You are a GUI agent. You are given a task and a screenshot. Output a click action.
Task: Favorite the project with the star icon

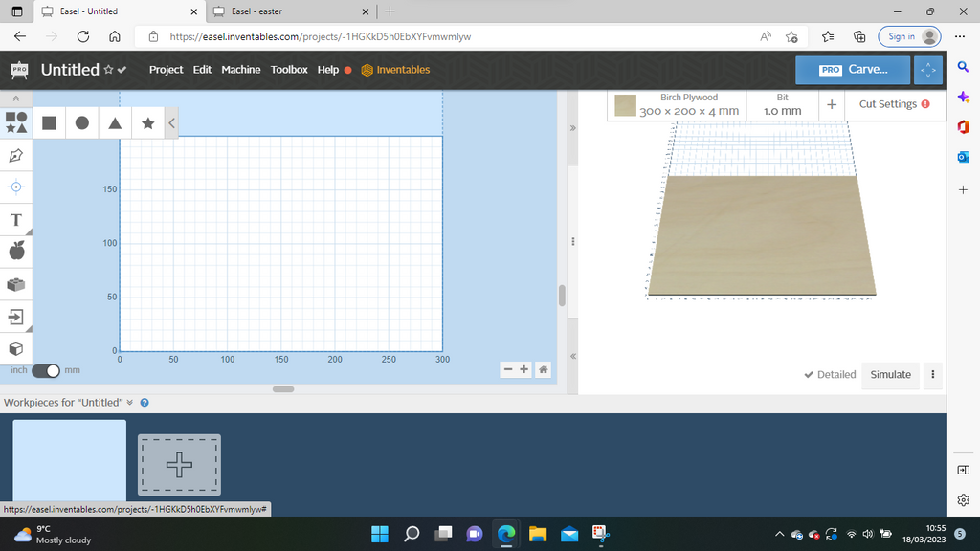coord(107,69)
